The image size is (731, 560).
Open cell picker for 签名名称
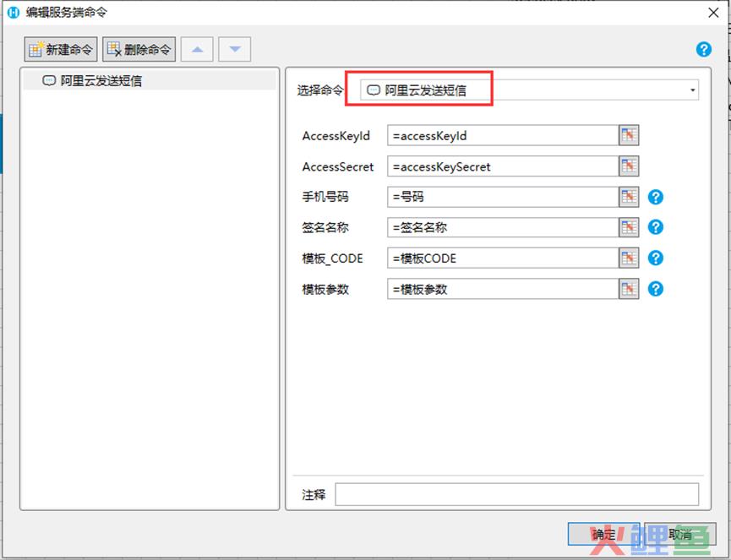tap(629, 227)
